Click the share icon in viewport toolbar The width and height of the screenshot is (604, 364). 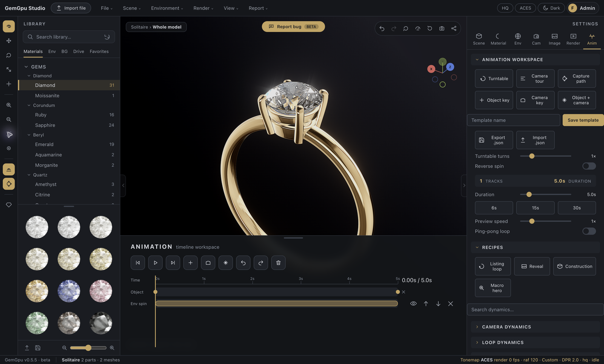pos(454,29)
